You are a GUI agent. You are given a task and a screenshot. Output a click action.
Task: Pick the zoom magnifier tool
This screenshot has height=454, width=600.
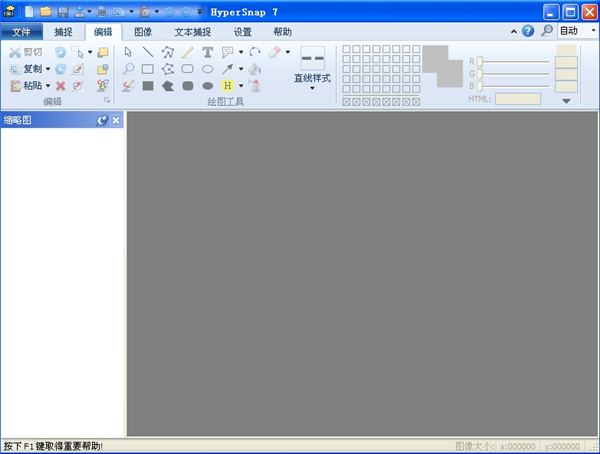point(128,69)
